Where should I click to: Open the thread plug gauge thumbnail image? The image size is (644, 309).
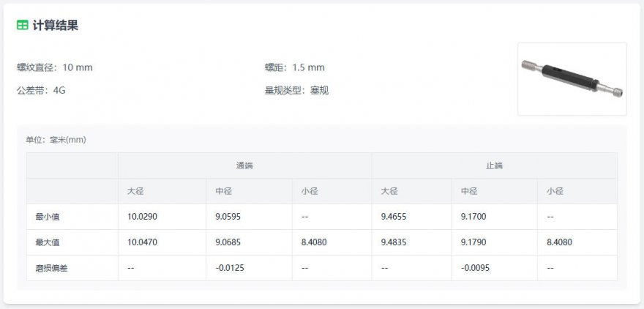(572, 79)
